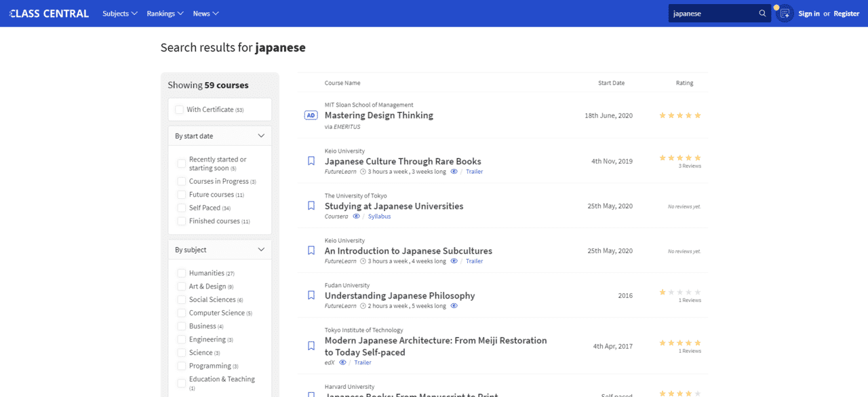The width and height of the screenshot is (868, 397).
Task: Click the AD badge beside Mastering Design Thinking
Action: (311, 115)
